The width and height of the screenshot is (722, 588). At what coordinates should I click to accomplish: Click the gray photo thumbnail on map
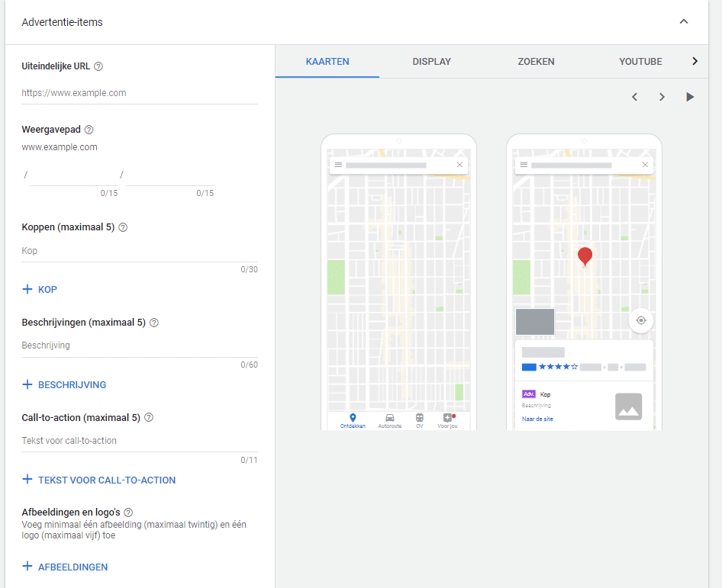point(534,322)
